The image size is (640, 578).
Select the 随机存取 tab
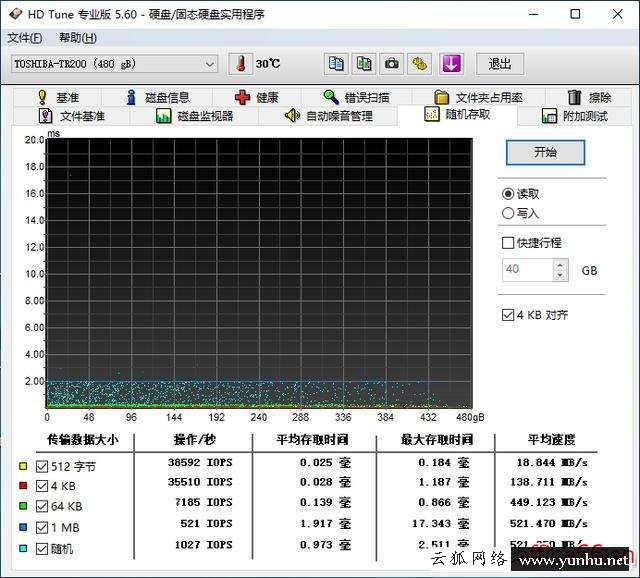pyautogui.click(x=457, y=114)
